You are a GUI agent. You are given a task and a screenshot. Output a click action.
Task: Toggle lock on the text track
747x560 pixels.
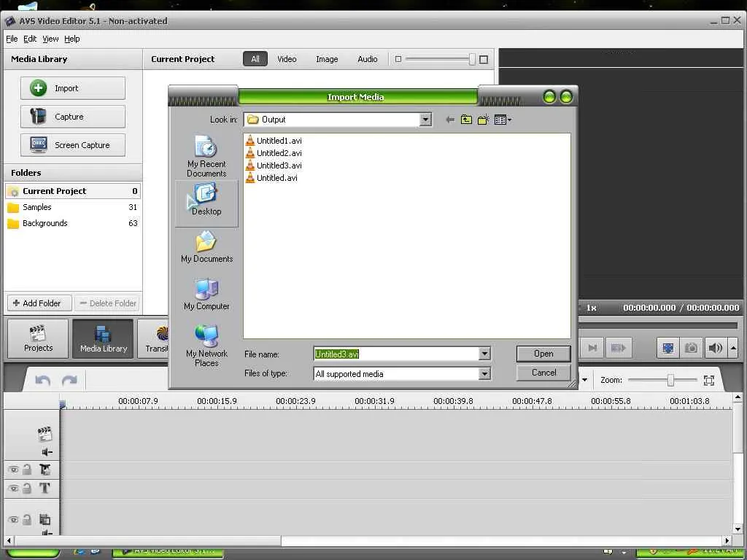[x=27, y=488]
